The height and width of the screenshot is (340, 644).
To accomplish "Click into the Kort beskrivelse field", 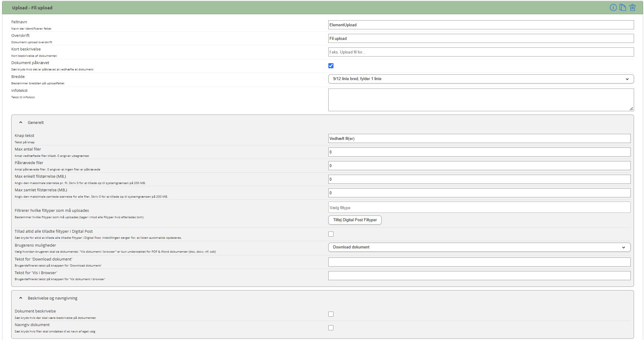I will (481, 52).
